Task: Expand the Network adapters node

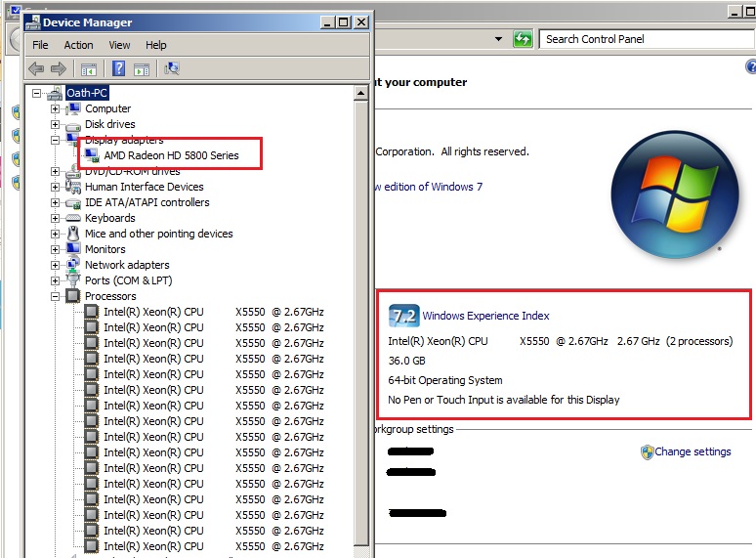Action: click(55, 265)
